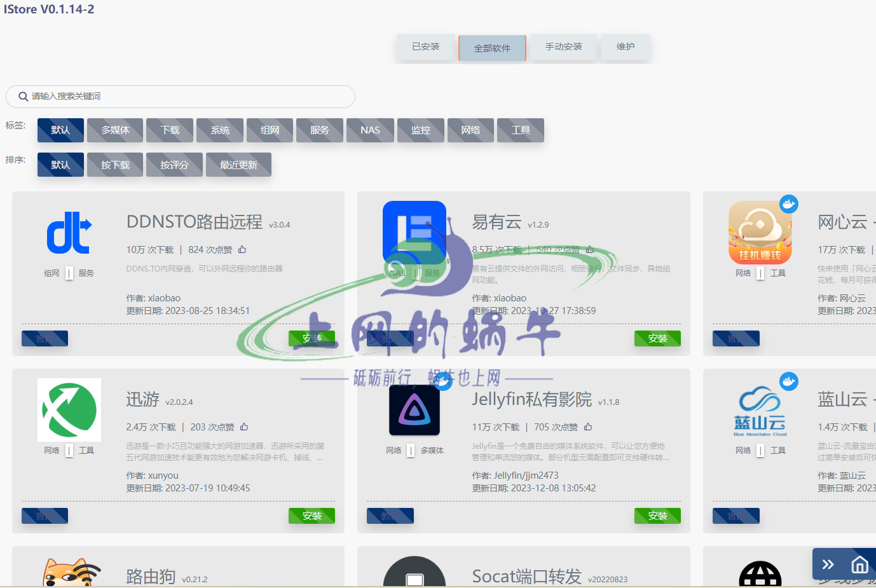Click the home icon floating button
This screenshot has width=876, height=588.
pyautogui.click(x=859, y=564)
